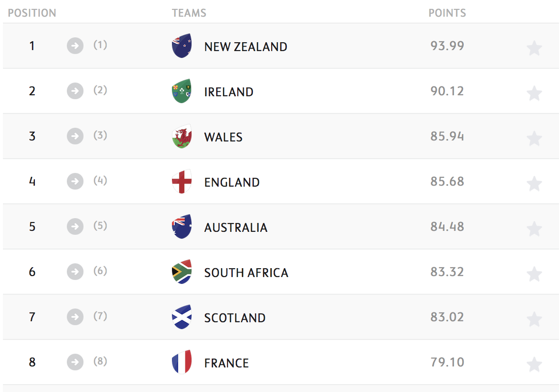Click the England St George's cross icon
Screen dimensions: 560x392
click(181, 181)
